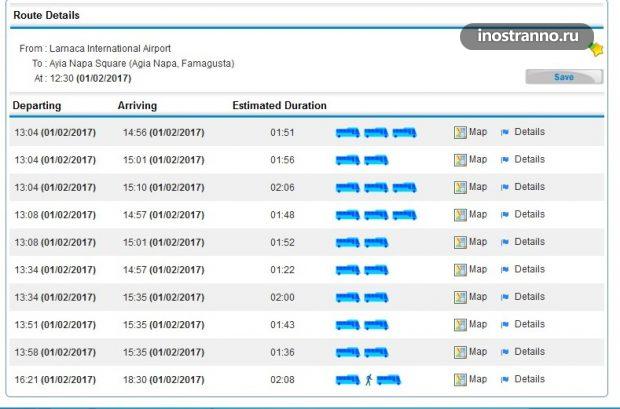Screen dimensions: 620x409
Task: Click the Departing column header
Action: 37,105
